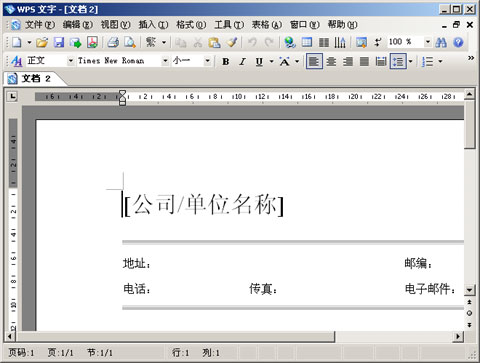
Task: Click the line spacing icon
Action: tap(398, 61)
